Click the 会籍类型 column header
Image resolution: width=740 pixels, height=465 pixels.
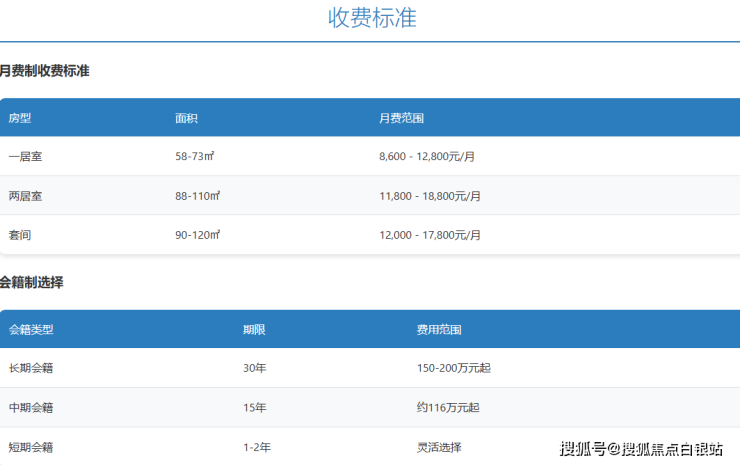point(31,329)
